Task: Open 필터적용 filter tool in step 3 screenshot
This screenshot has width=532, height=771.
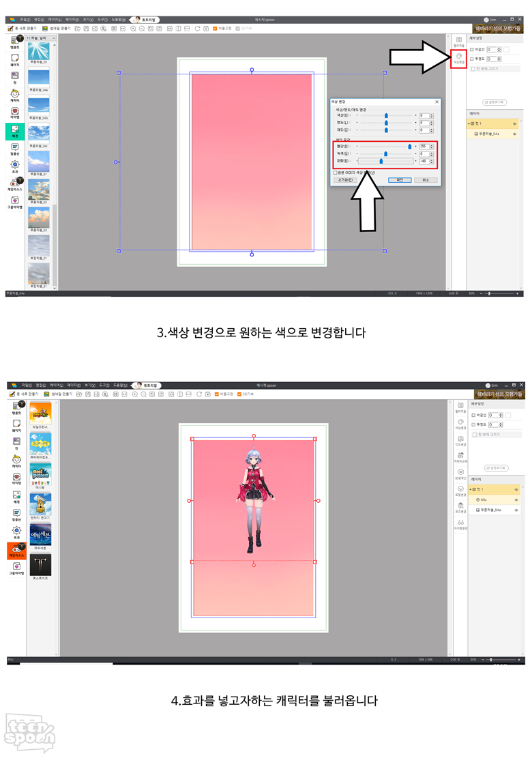Action: point(459,42)
